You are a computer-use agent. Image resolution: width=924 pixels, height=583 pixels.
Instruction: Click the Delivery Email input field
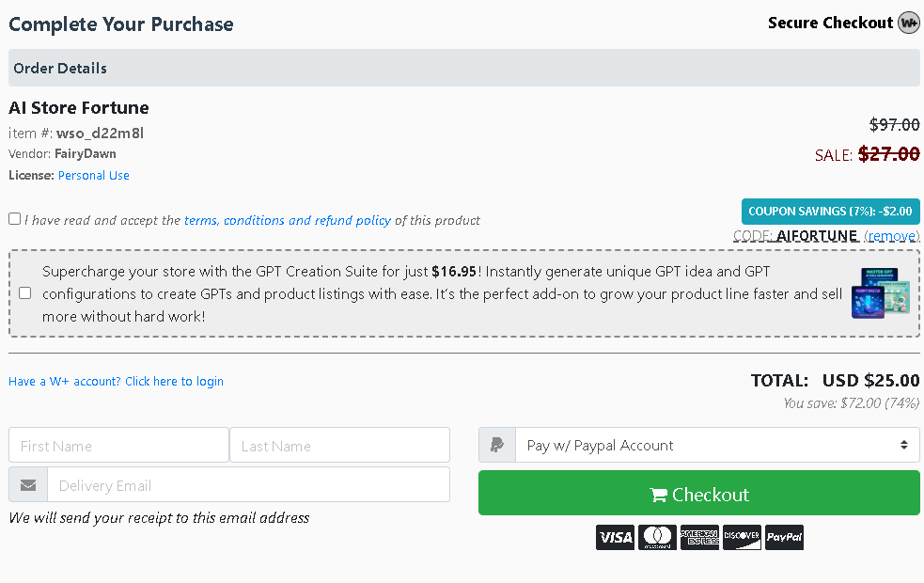[248, 484]
